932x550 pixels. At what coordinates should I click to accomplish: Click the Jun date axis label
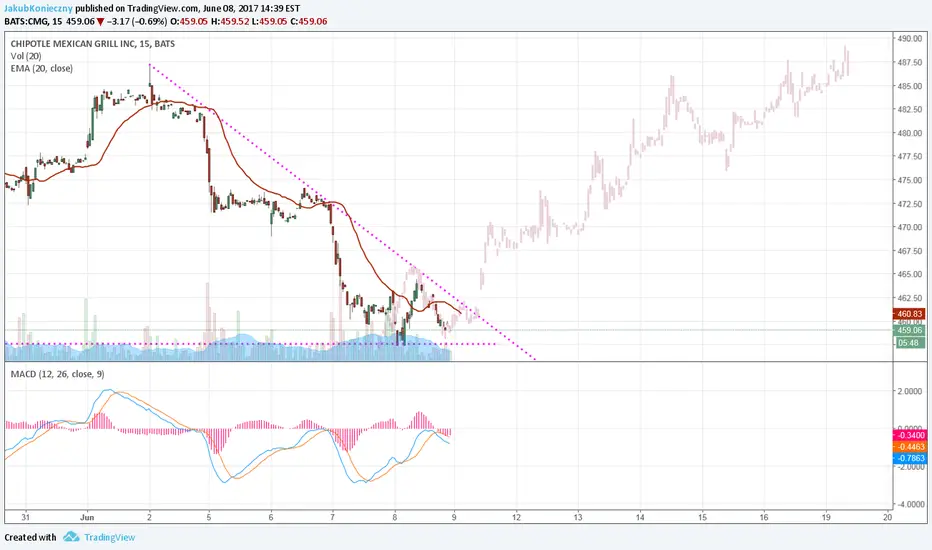tap(87, 517)
